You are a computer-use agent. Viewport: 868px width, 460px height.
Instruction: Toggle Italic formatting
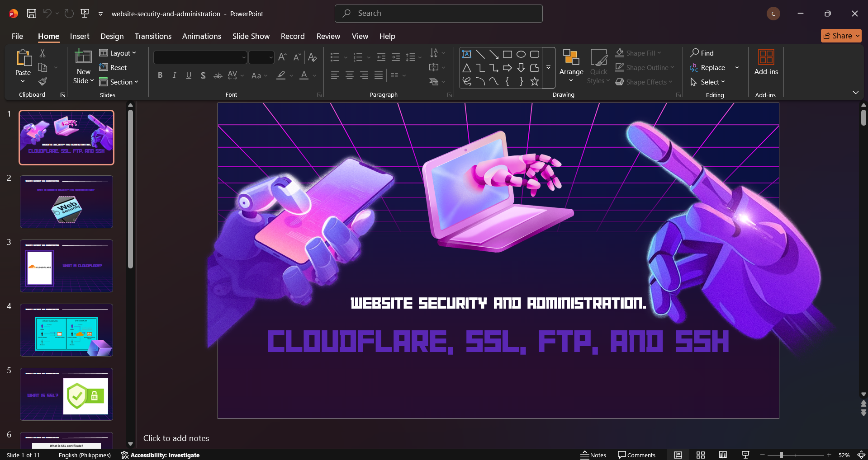click(x=175, y=75)
